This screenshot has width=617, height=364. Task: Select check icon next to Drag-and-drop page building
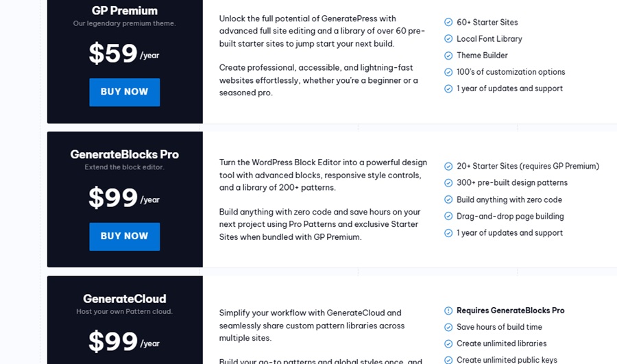point(448,217)
